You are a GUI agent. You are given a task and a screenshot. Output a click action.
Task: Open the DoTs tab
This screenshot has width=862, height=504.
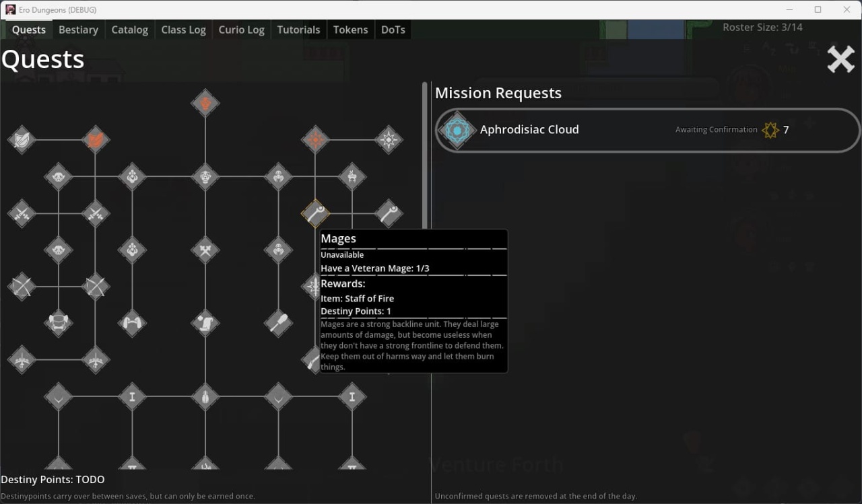coord(393,30)
